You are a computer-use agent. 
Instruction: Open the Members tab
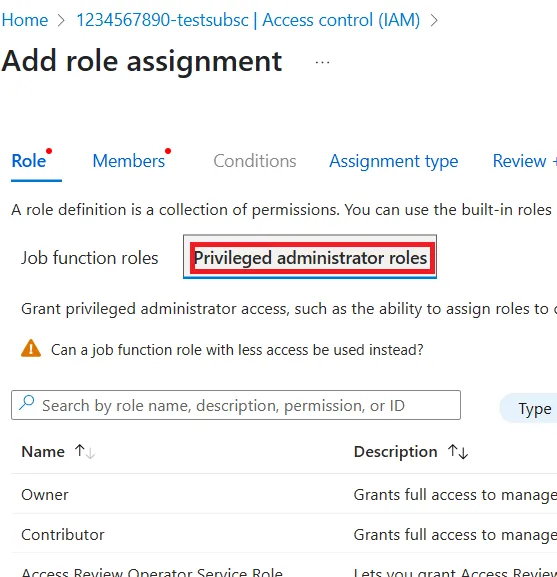129,161
